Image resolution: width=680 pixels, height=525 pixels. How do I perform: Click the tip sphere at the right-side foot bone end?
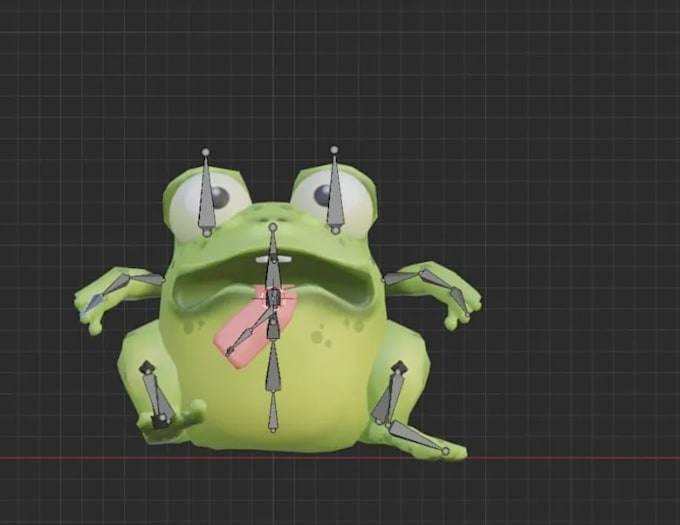point(446,452)
